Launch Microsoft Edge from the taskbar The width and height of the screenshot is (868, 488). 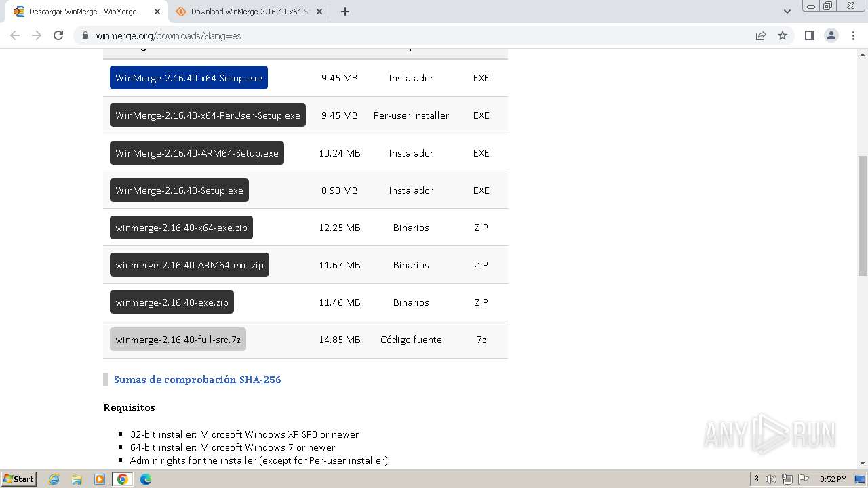146,479
